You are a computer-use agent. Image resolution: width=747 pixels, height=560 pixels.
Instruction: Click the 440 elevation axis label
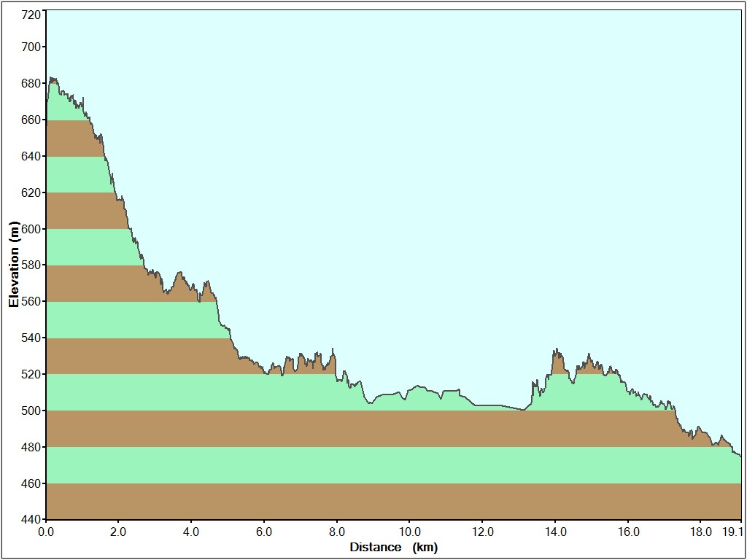31,519
